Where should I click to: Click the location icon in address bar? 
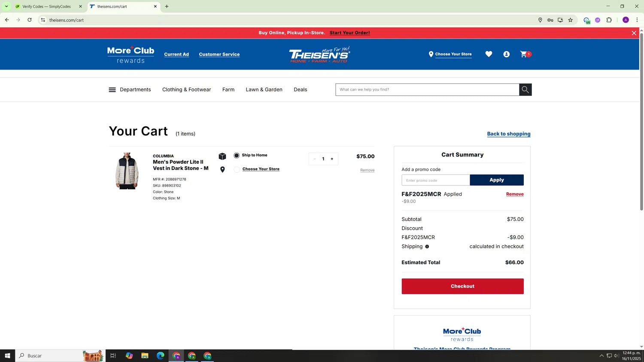pos(540,20)
